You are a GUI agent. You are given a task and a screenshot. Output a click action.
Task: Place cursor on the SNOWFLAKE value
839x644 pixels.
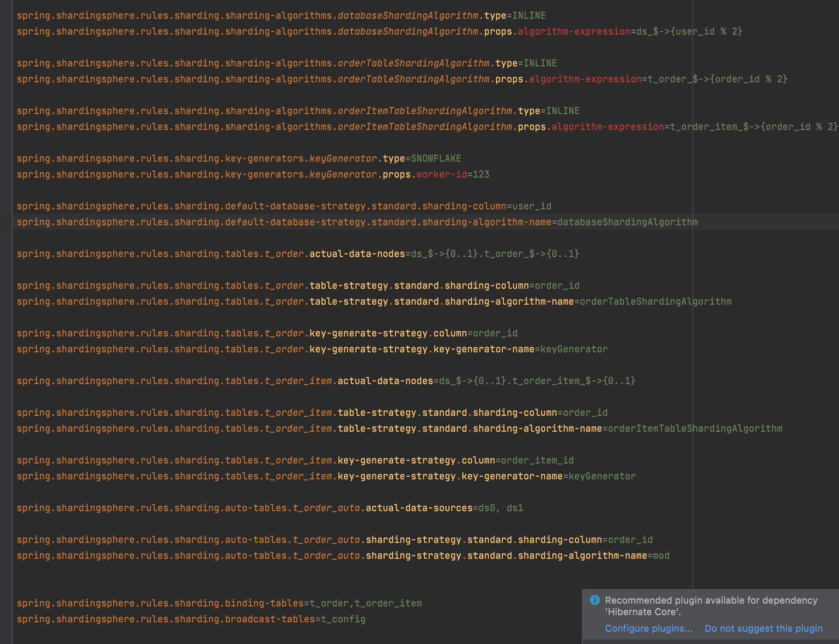click(436, 158)
